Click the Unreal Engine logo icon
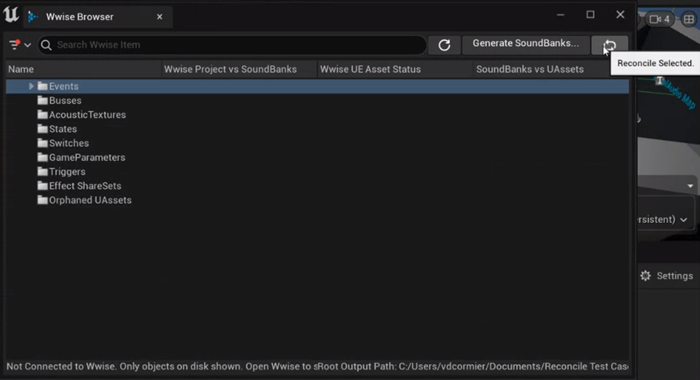700x380 pixels. [x=11, y=15]
